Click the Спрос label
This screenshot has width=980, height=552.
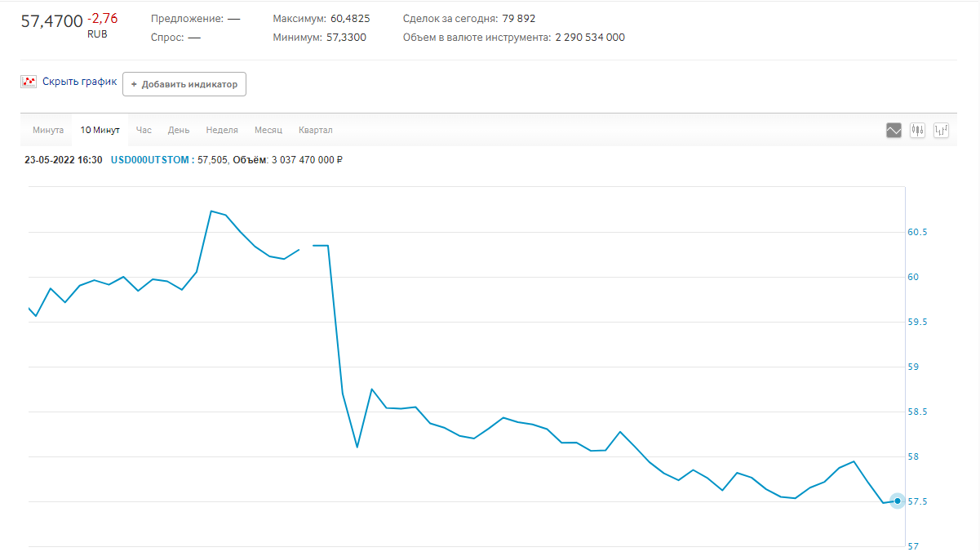(167, 38)
